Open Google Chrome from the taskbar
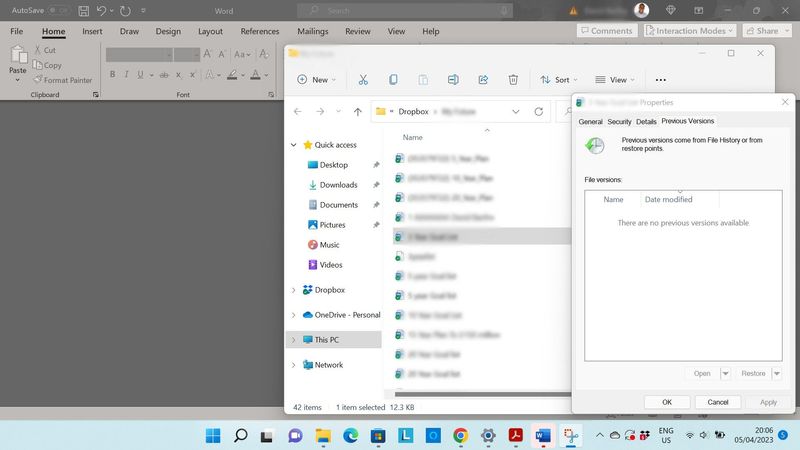800x450 pixels. 460,436
